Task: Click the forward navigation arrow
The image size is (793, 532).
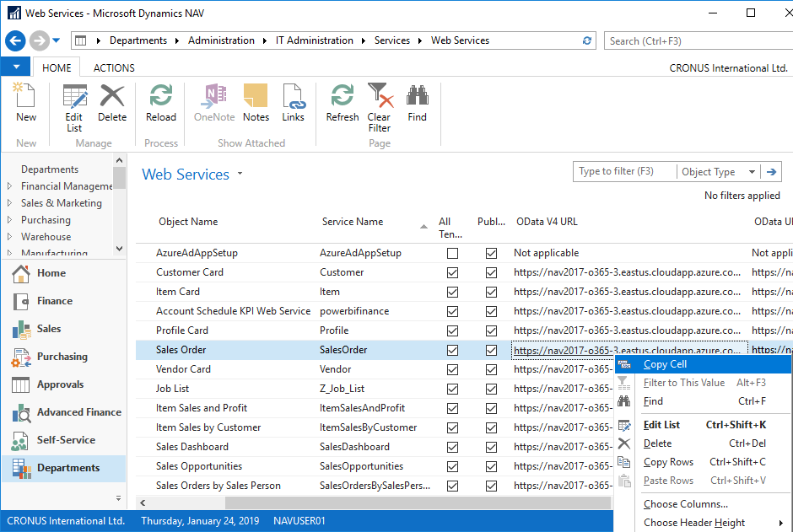Action: (x=40, y=40)
